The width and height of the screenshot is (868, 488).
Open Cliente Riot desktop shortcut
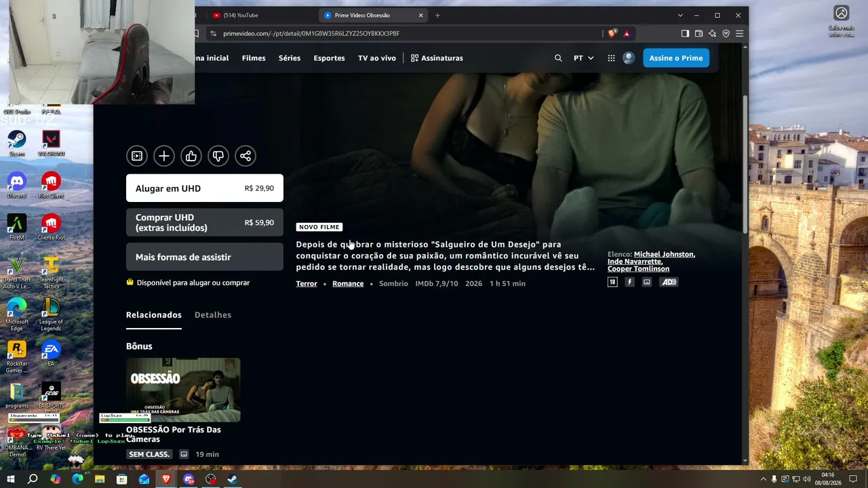51,228
